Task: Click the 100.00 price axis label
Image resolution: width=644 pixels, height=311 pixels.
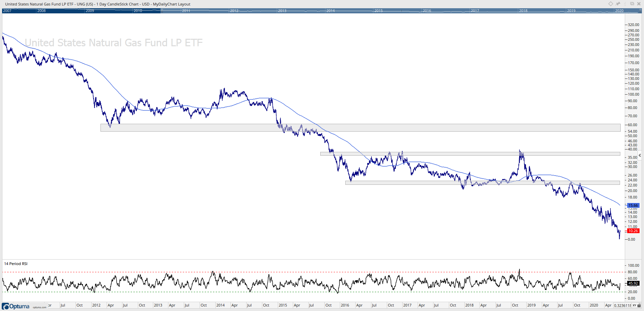Action: [633, 94]
